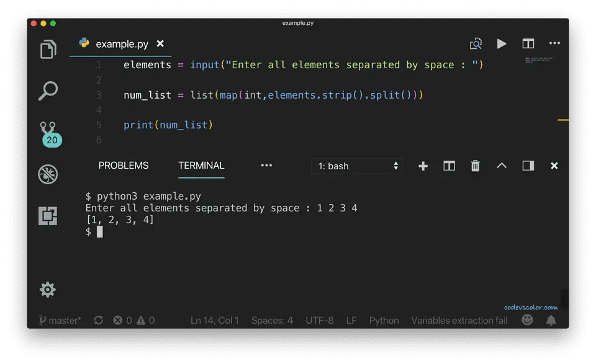Kill the terminal using the trash icon

pyautogui.click(x=475, y=166)
